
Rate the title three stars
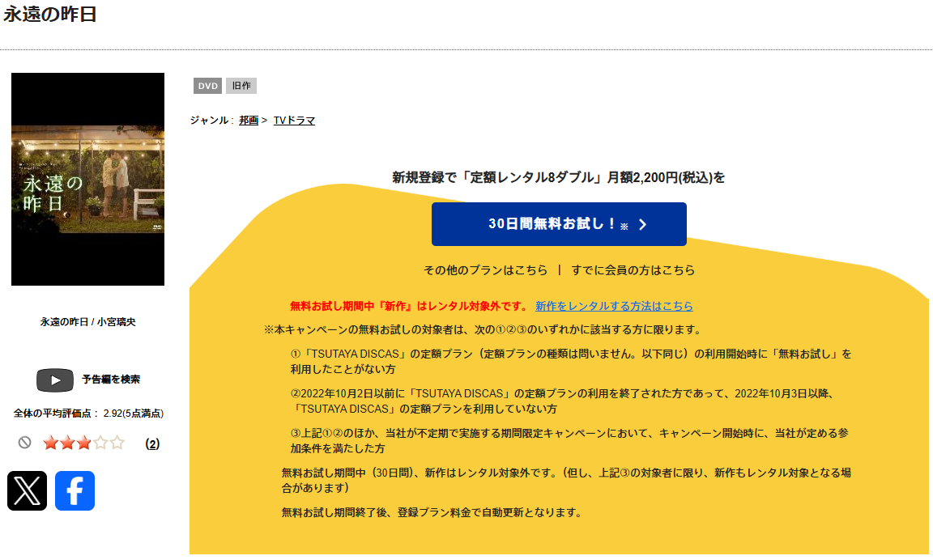click(84, 443)
